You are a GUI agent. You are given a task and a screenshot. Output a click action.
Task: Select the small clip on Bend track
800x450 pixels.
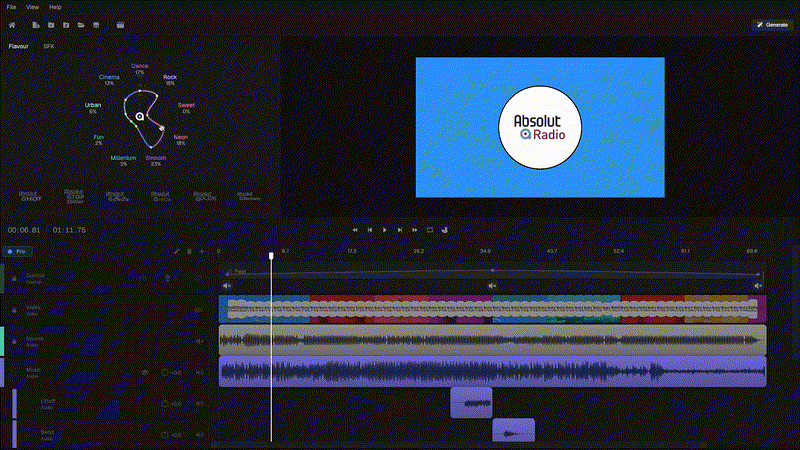(514, 431)
